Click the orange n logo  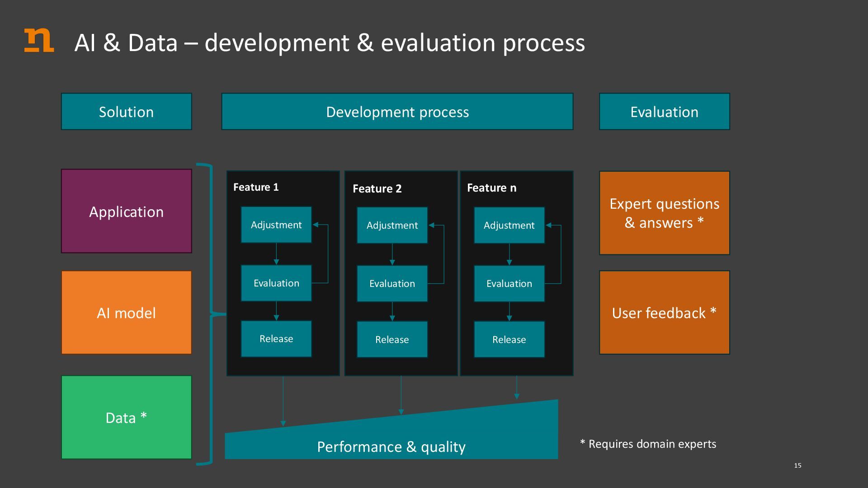39,40
